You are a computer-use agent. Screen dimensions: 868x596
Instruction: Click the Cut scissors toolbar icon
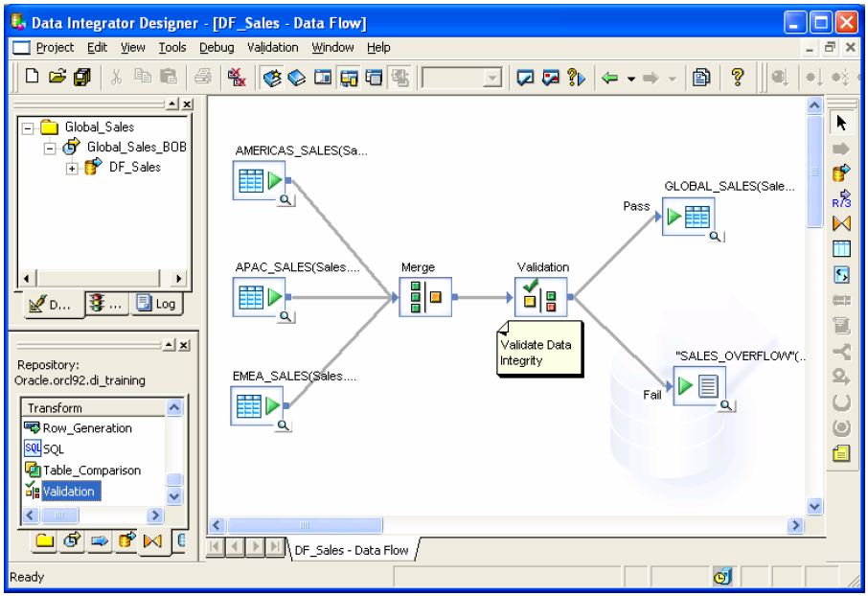pos(116,77)
